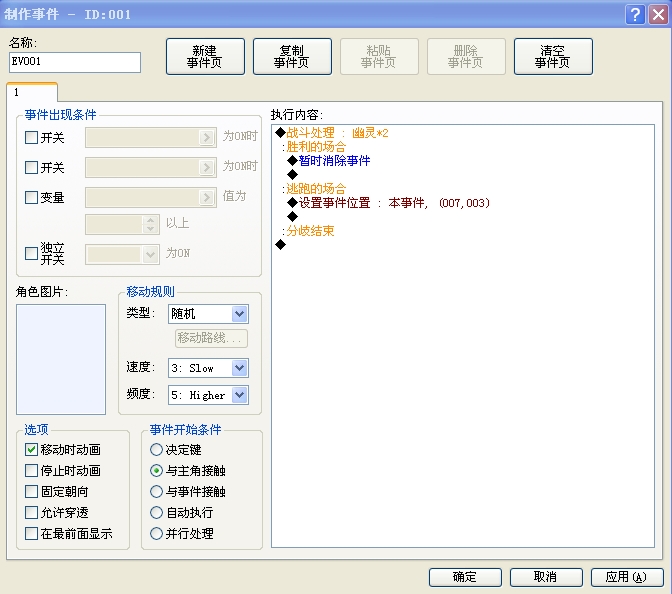Copy event page with 复制事件页 button

292,57
